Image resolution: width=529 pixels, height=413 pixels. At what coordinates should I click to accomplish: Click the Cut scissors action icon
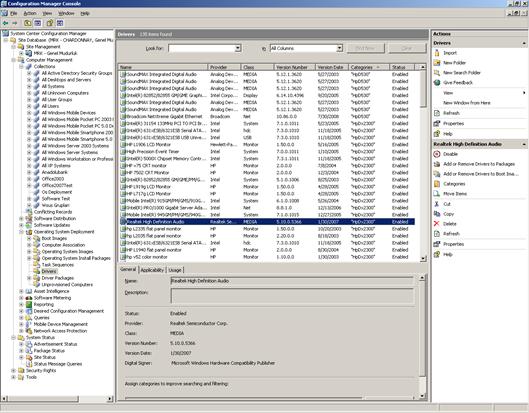[437, 204]
